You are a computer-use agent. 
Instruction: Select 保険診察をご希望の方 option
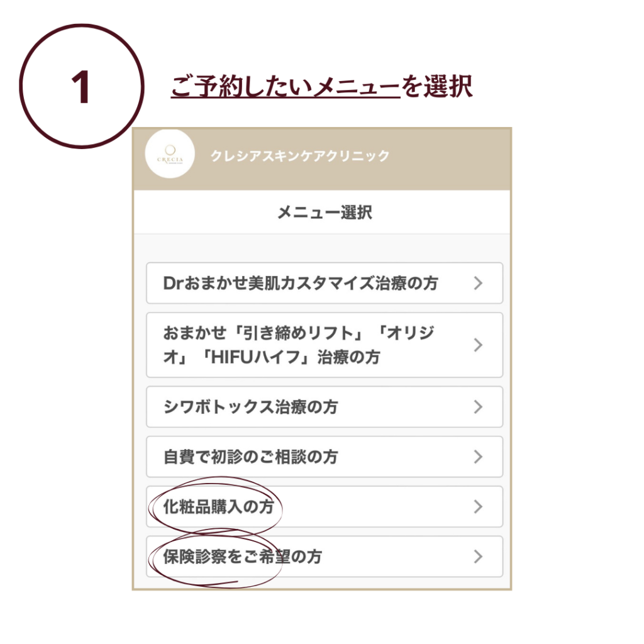tap(325, 557)
